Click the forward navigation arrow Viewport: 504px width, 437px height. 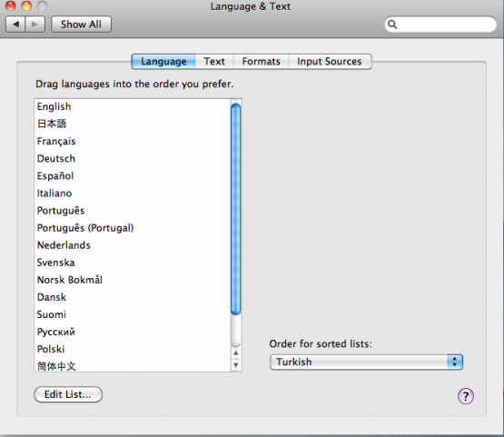coord(35,25)
